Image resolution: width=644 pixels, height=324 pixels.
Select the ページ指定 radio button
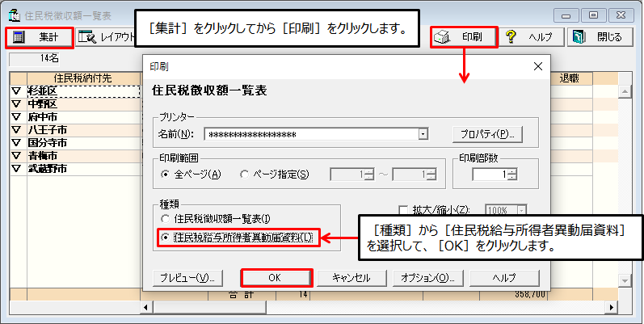click(245, 174)
